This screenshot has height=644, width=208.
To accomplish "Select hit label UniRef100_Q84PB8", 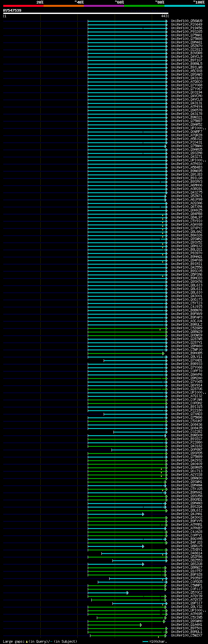I will tap(187, 214).
